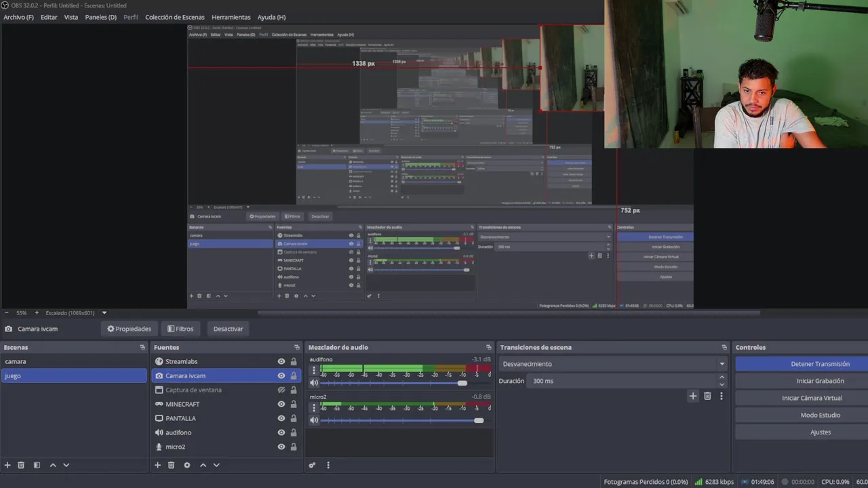Click the preview horizontal scrollbar
This screenshot has width=868, height=488.
[509, 313]
